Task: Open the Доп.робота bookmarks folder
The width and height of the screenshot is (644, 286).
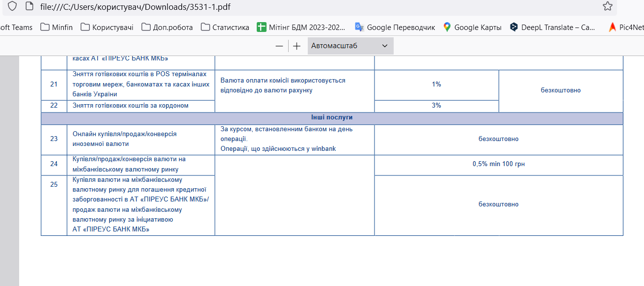Action: (167, 27)
